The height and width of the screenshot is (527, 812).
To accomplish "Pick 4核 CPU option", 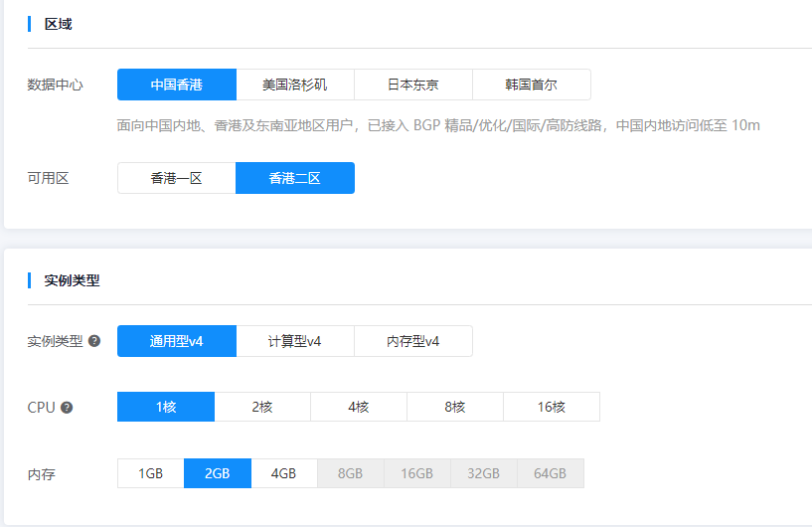I will pyautogui.click(x=359, y=407).
